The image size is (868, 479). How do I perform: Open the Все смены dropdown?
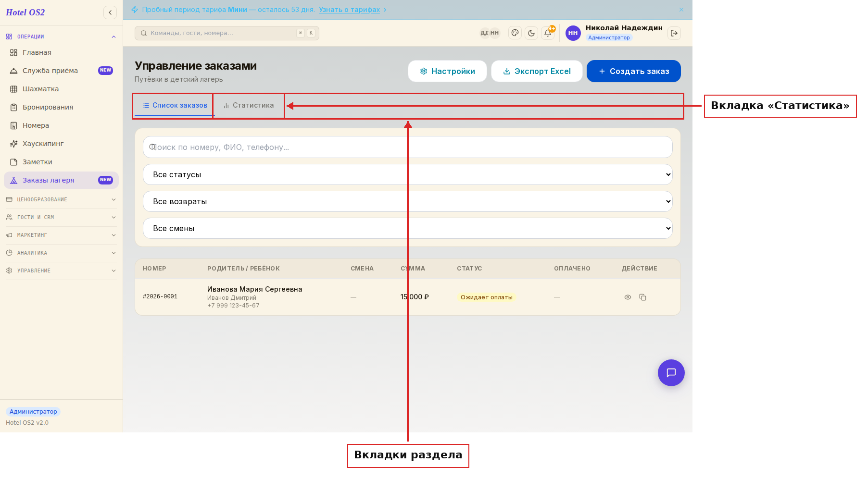(407, 228)
